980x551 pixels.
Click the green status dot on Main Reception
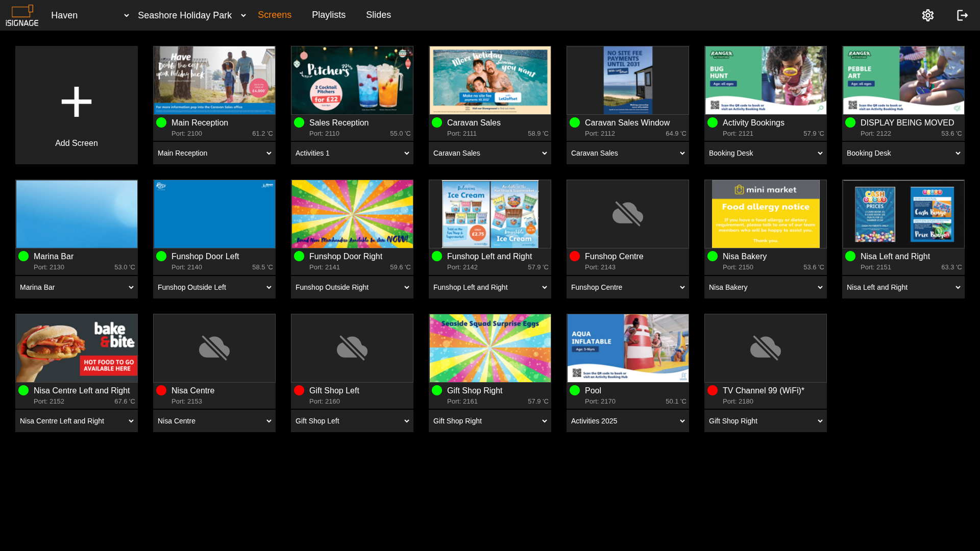[x=161, y=122]
